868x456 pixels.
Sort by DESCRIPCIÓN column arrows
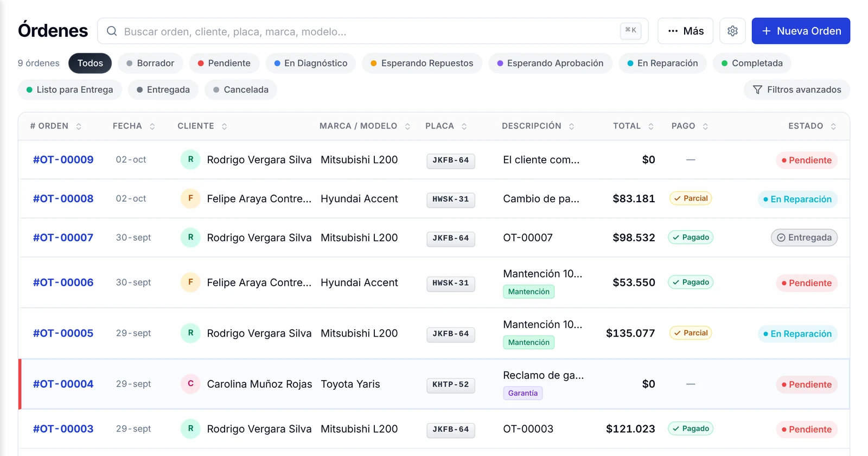click(572, 126)
